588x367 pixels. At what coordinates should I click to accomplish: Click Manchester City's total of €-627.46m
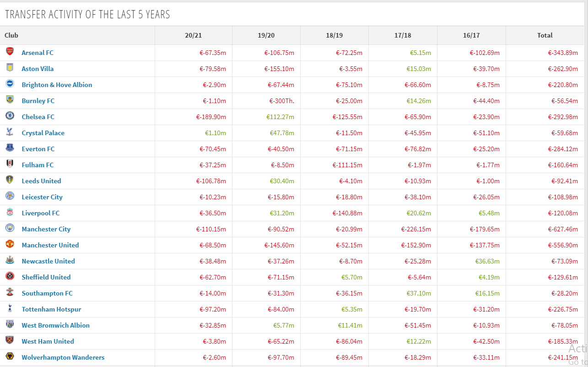click(x=563, y=229)
